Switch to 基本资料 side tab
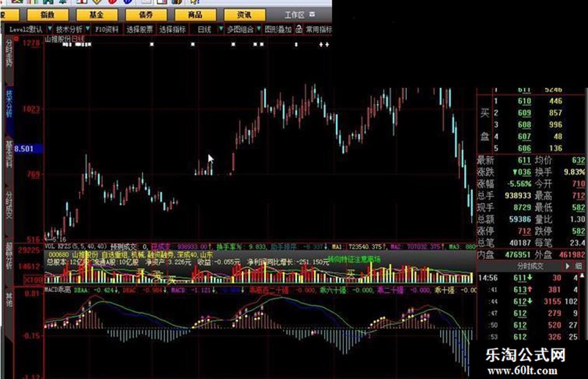588x379 pixels. [x=9, y=154]
